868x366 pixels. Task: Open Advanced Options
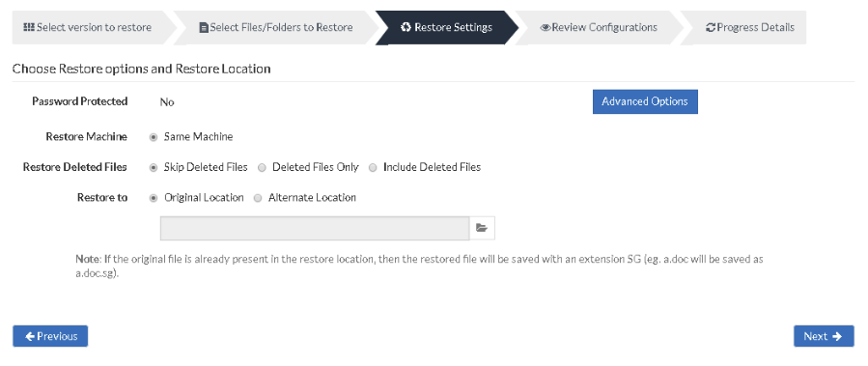(645, 102)
